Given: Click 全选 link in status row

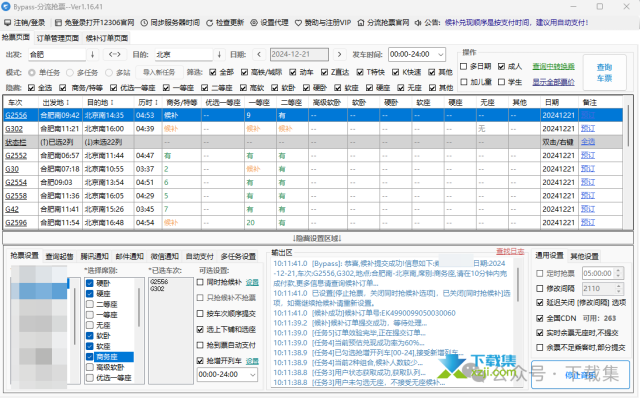Looking at the screenshot, I should 588,142.
